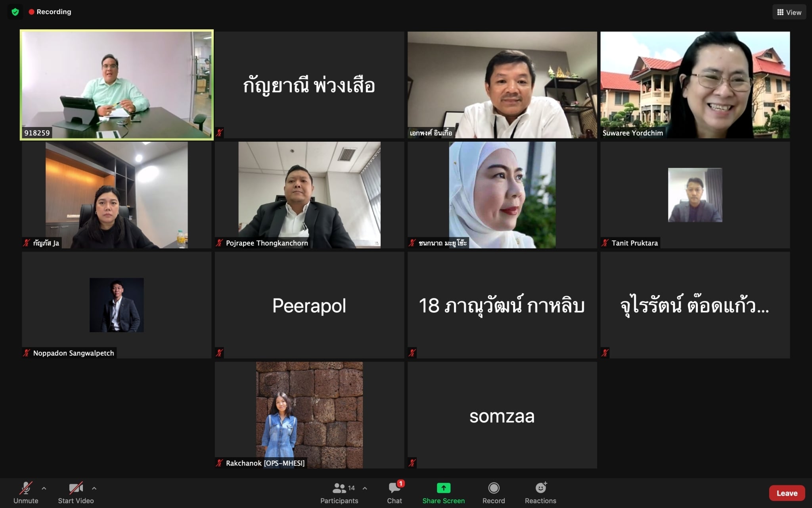Click the Record icon
The image size is (812, 508).
494,488
